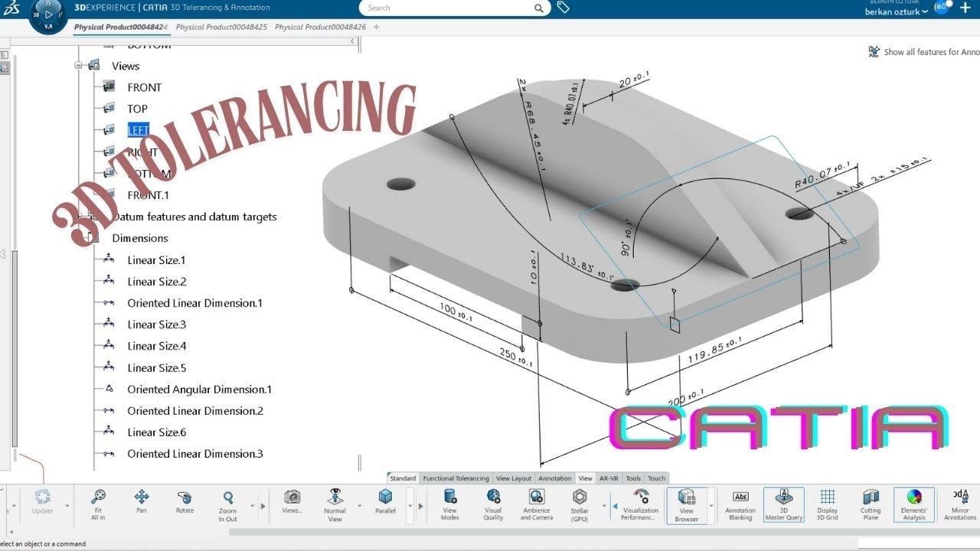Select Oriented Linear Dimension.1
The height and width of the screenshot is (551, 980).
coord(194,303)
